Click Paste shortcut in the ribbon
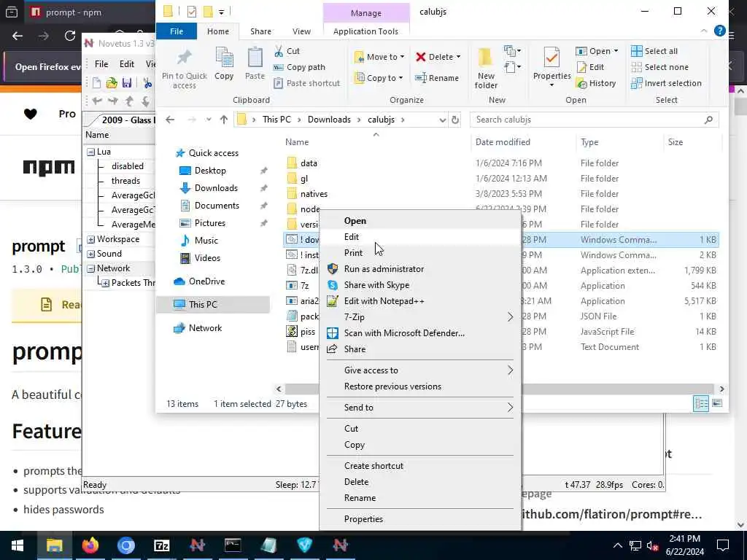This screenshot has width=747, height=560. coord(307,83)
